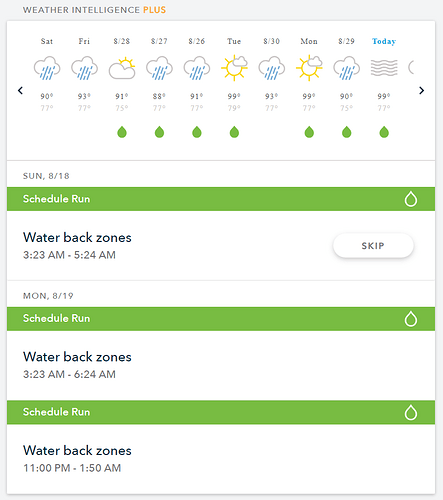The height and width of the screenshot is (500, 443).
Task: Click drop icon on last Schedule Run bar
Action: pyautogui.click(x=411, y=412)
